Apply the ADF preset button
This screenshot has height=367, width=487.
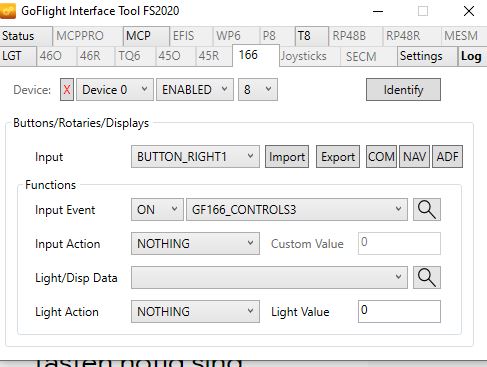[447, 156]
